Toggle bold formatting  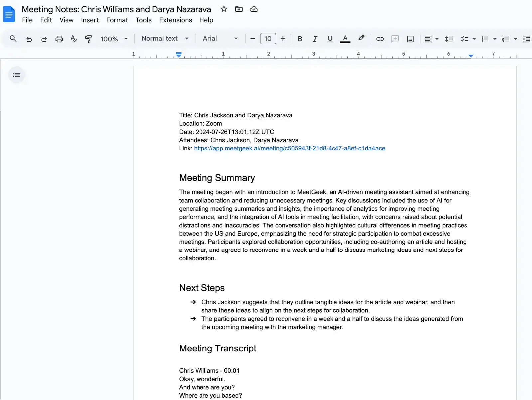click(x=300, y=39)
